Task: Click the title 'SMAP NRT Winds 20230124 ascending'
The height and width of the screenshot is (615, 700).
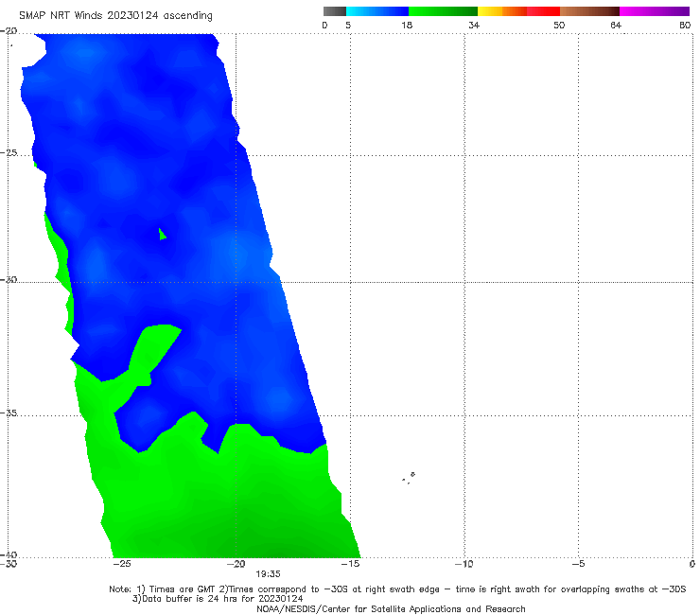Action: 115,15
